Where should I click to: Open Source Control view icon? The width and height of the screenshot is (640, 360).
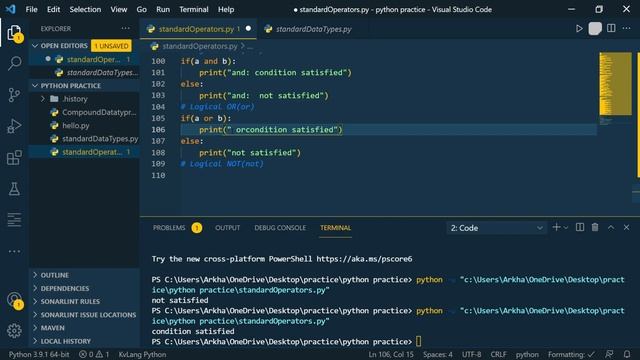[x=14, y=95]
